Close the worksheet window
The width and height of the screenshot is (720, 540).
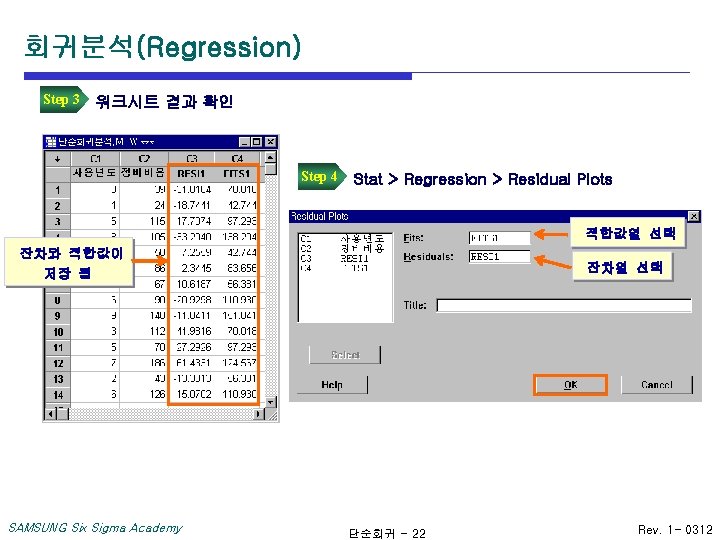pos(271,142)
